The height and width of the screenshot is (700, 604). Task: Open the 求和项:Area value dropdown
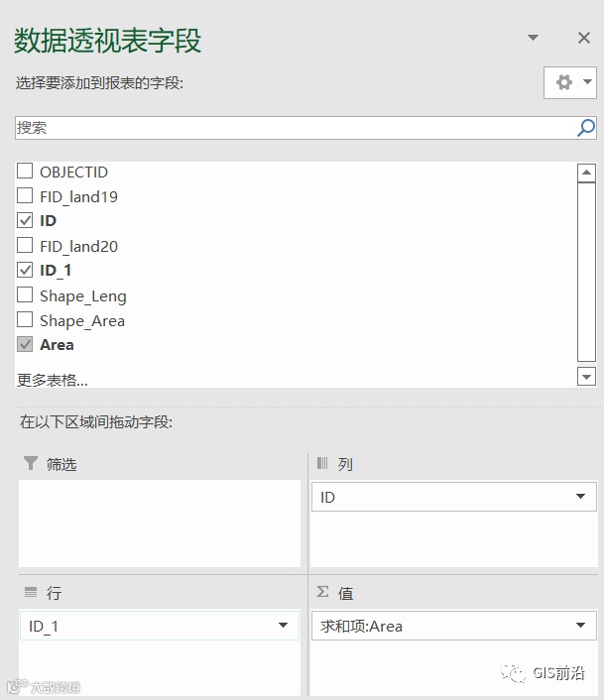click(579, 626)
